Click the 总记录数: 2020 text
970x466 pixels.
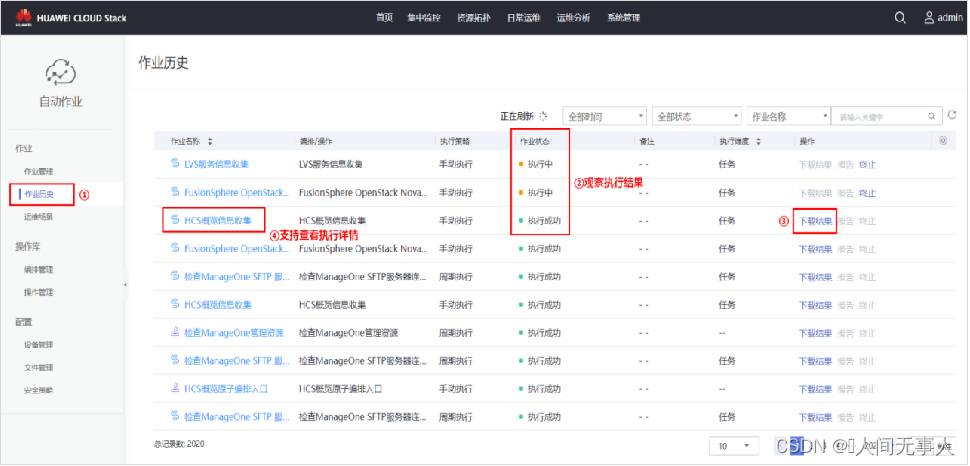[179, 444]
